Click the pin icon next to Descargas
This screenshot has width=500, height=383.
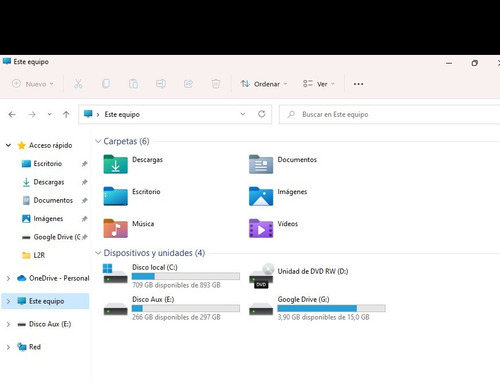(x=84, y=182)
